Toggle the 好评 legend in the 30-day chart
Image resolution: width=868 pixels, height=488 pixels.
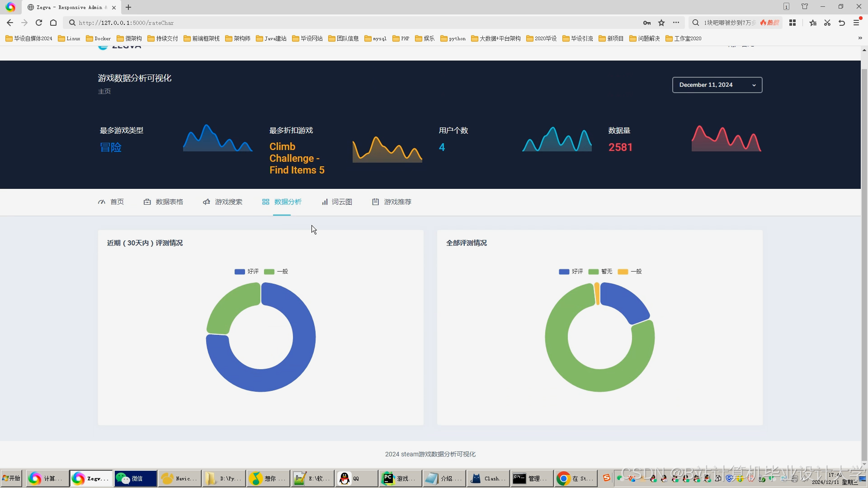coord(247,272)
